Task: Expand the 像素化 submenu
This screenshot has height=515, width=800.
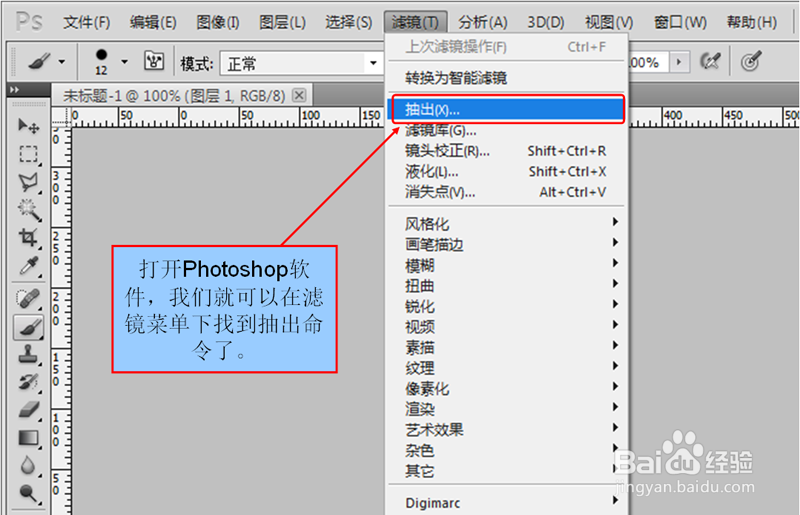Action: click(506, 389)
